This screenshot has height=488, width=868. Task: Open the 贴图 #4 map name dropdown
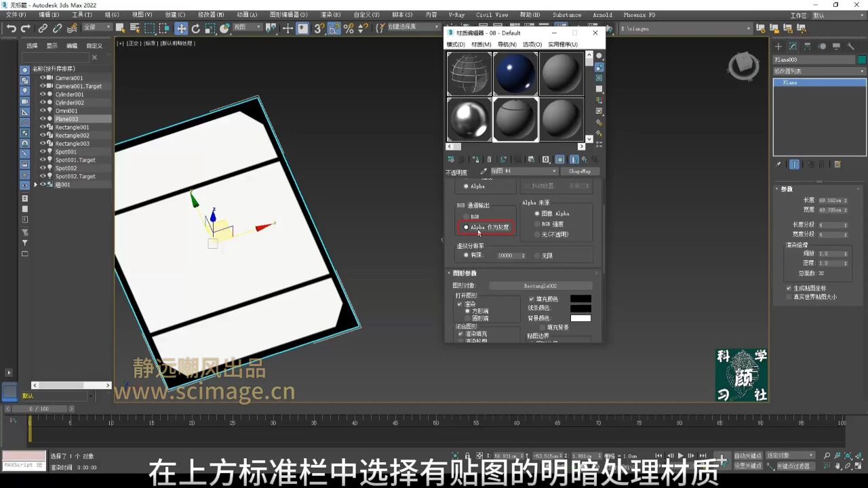524,171
